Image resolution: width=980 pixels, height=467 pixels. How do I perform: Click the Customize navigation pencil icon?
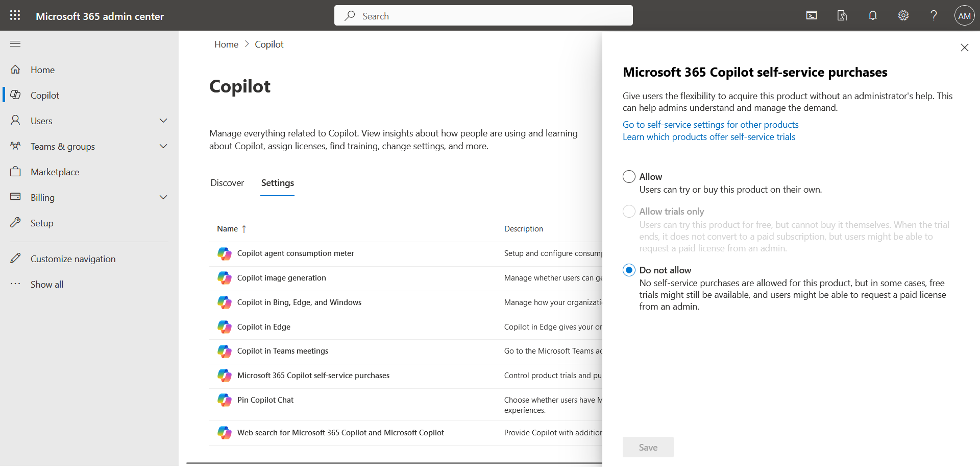[16, 259]
